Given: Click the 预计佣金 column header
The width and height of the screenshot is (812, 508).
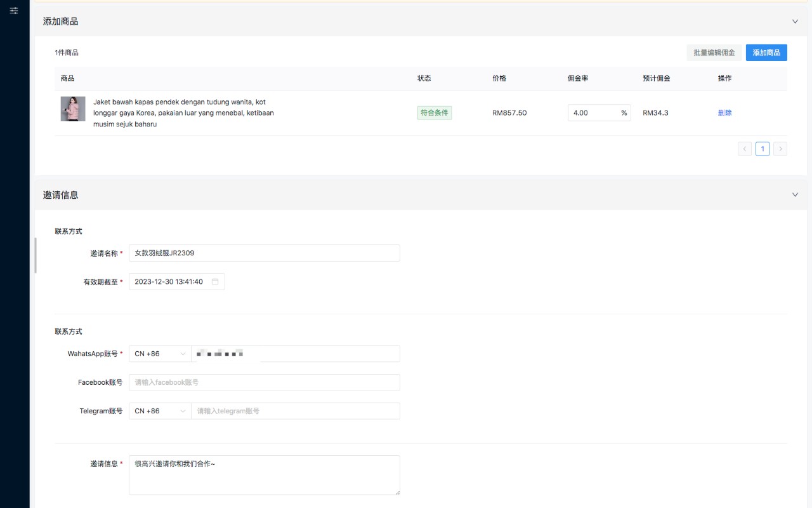Looking at the screenshot, I should click(657, 78).
